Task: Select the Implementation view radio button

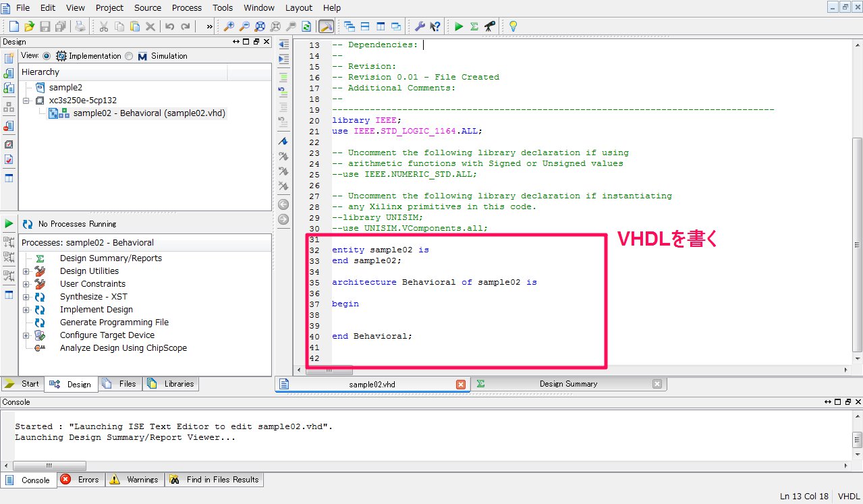Action: tap(47, 56)
